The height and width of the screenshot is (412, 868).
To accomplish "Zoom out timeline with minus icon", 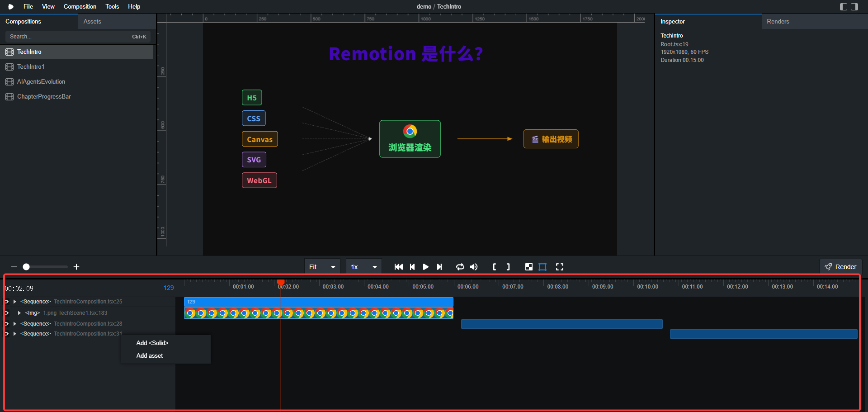I will coord(14,267).
